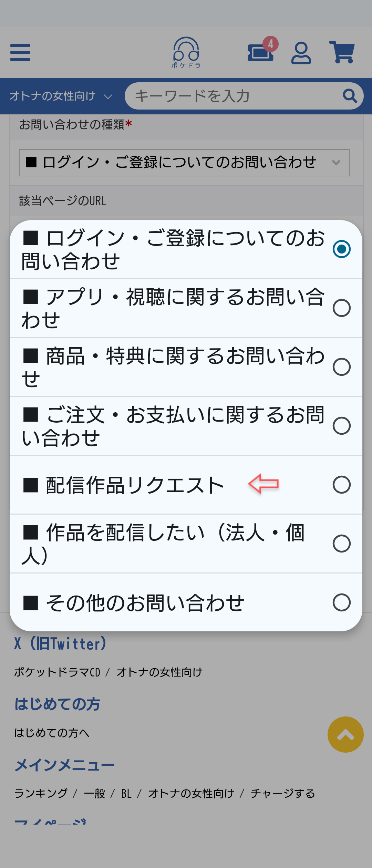Open the hamburger menu icon
The width and height of the screenshot is (372, 868).
pyautogui.click(x=20, y=52)
